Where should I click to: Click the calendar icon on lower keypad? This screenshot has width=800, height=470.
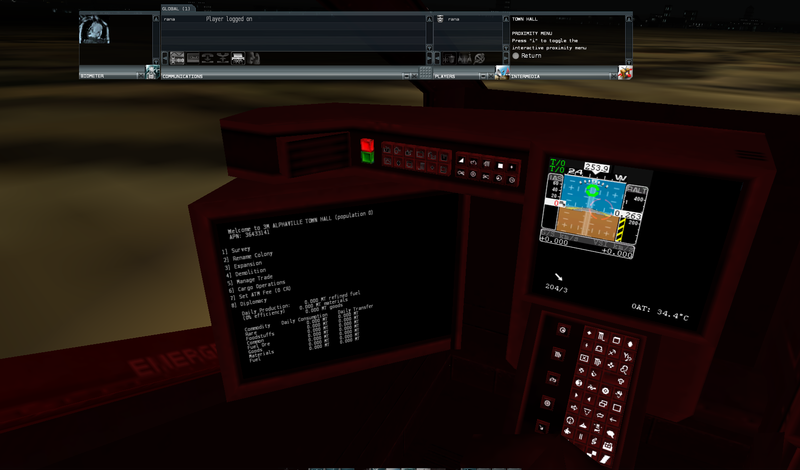point(608,446)
